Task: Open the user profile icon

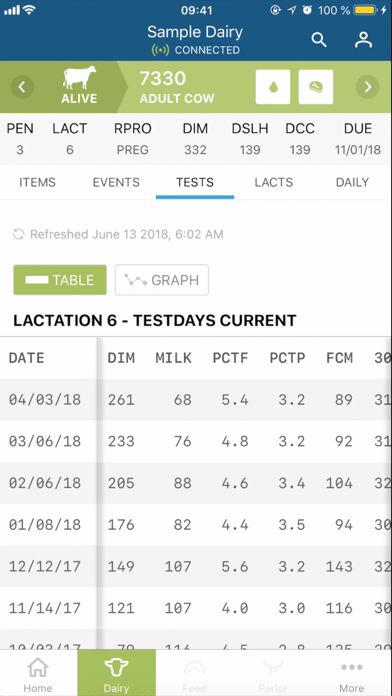Action: (x=363, y=40)
